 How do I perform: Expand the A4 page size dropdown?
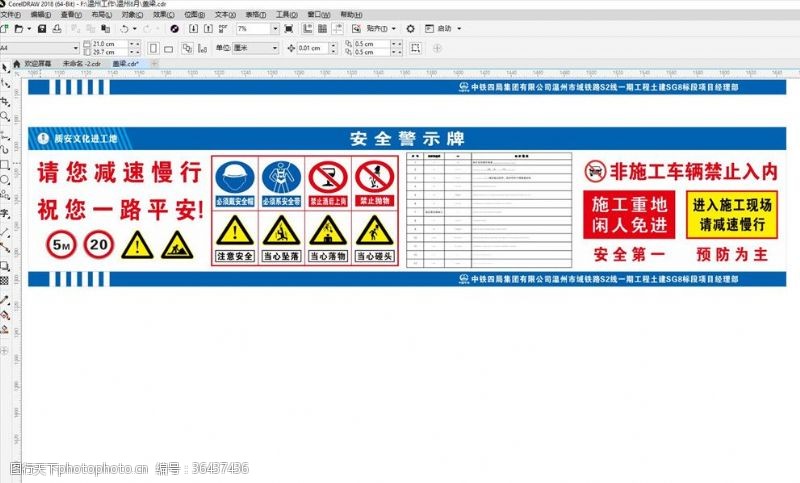point(75,48)
